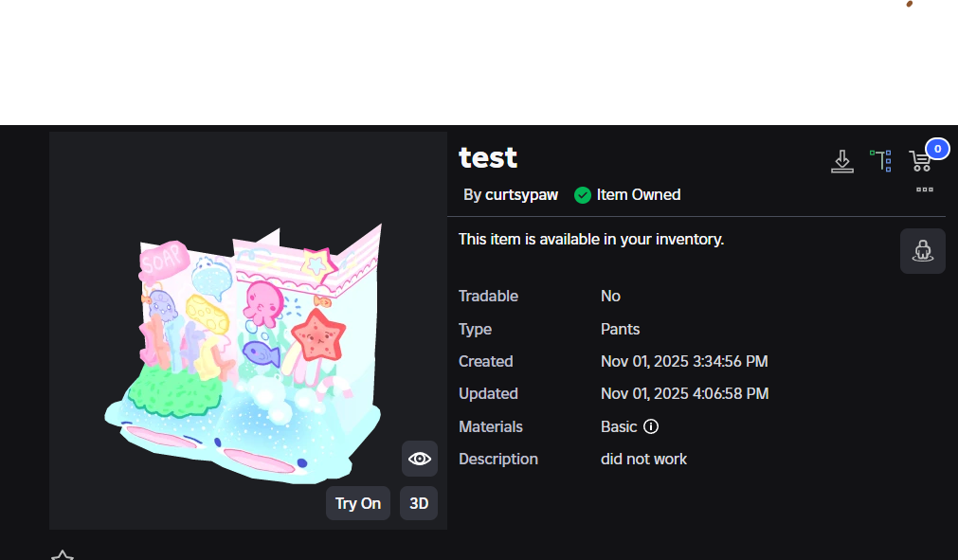958x560 pixels.
Task: Switch thumbnail to 3D view
Action: 419,503
